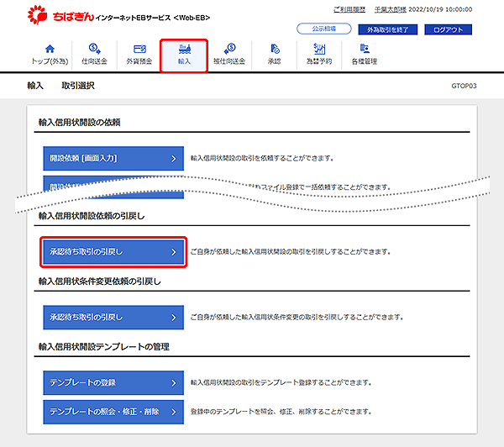Screen dimensions: 504x447
Task: Open the 外貨預金 foreign deposit icon
Action: pos(139,49)
